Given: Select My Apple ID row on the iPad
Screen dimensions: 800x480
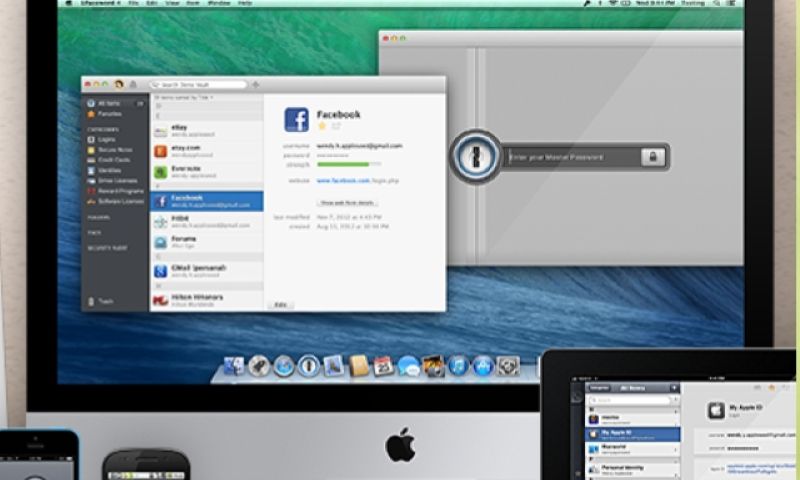Looking at the screenshot, I should point(633,434).
